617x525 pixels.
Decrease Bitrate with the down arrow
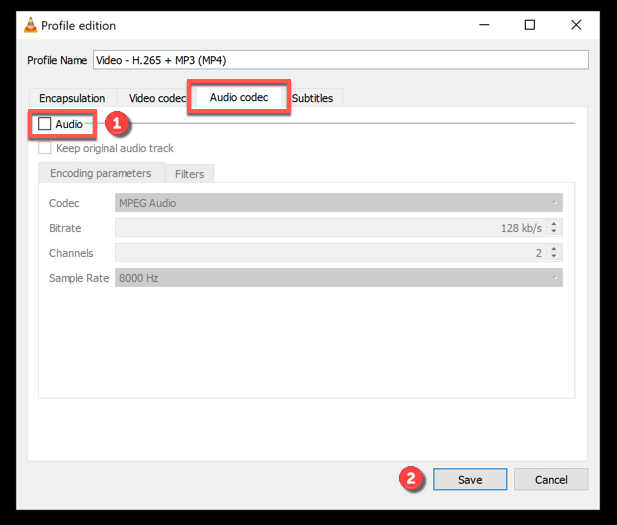pyautogui.click(x=554, y=231)
